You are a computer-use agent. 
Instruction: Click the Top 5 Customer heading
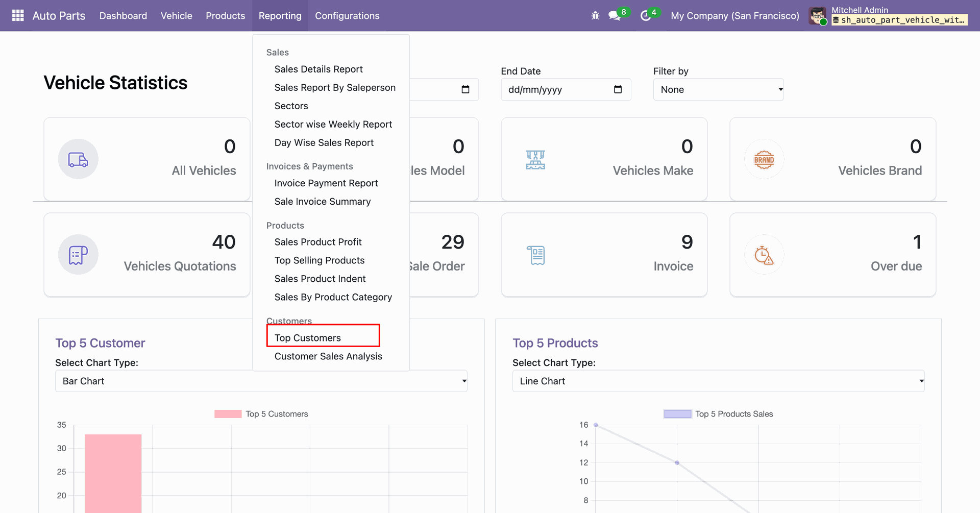click(x=100, y=343)
